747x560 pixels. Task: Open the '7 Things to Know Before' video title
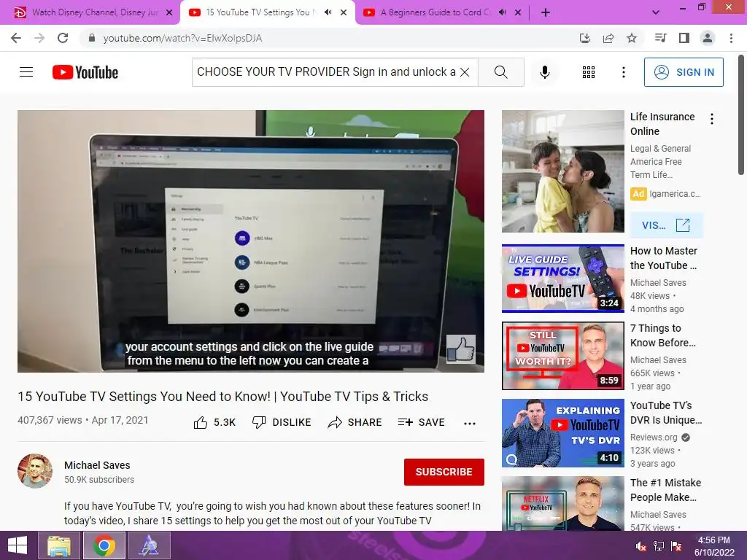click(x=662, y=335)
